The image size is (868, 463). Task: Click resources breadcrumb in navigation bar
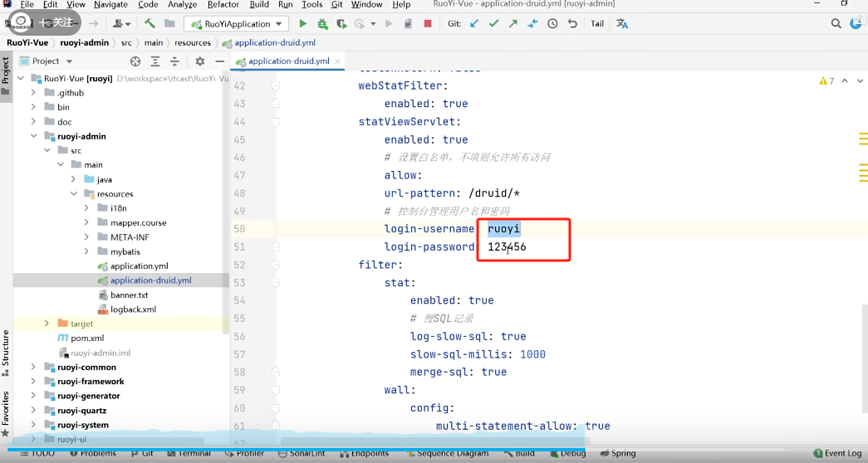[x=193, y=42]
